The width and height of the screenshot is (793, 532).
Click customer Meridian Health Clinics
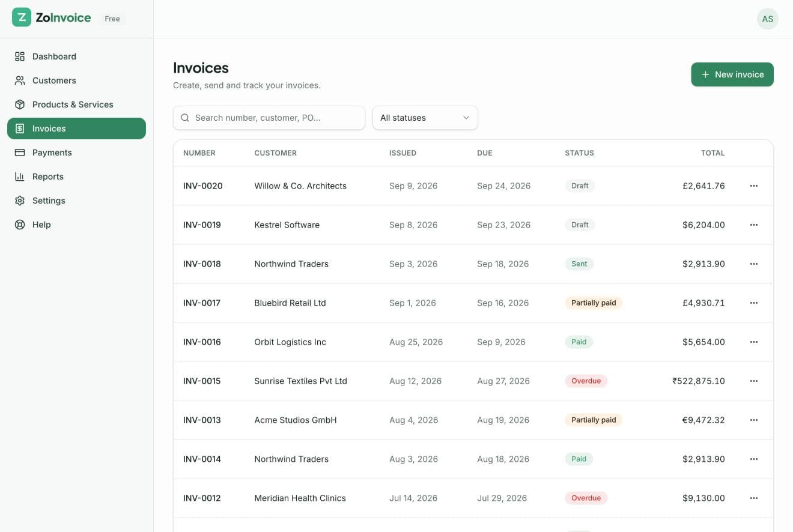click(x=300, y=498)
